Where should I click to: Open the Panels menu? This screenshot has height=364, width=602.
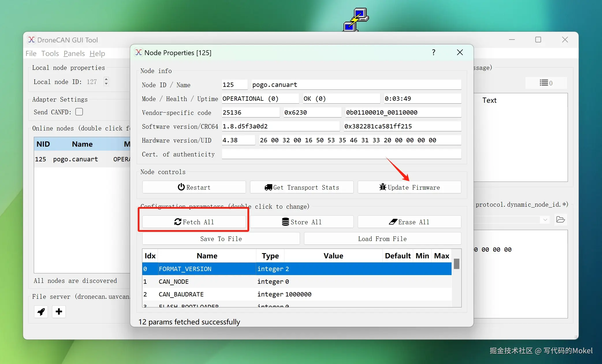click(74, 53)
